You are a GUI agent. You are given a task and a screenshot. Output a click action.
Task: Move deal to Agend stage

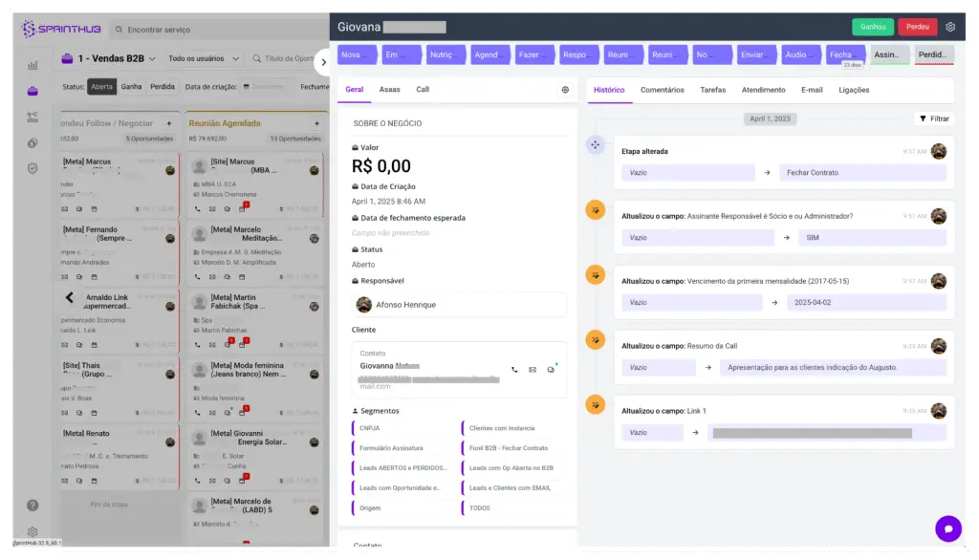490,54
